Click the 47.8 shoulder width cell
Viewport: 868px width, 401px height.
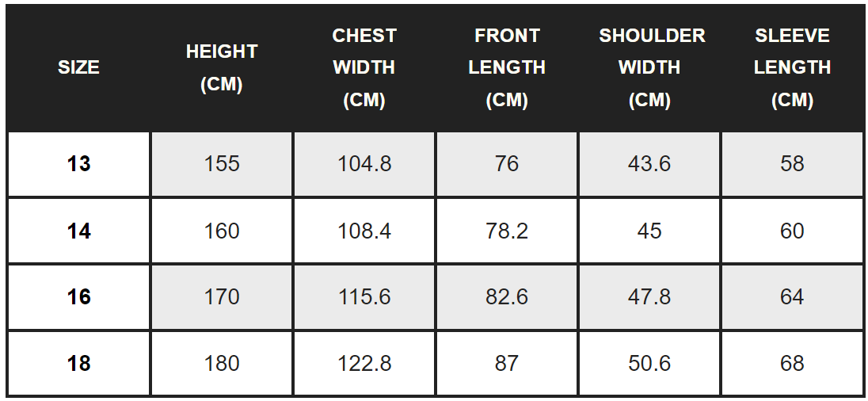(649, 296)
